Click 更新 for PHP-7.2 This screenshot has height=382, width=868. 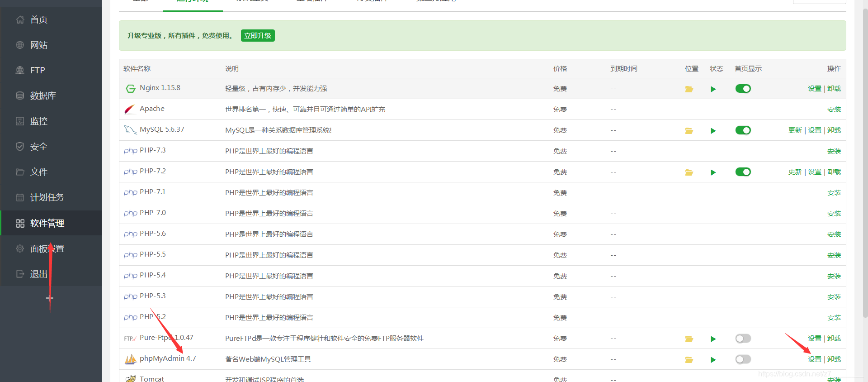(x=795, y=172)
